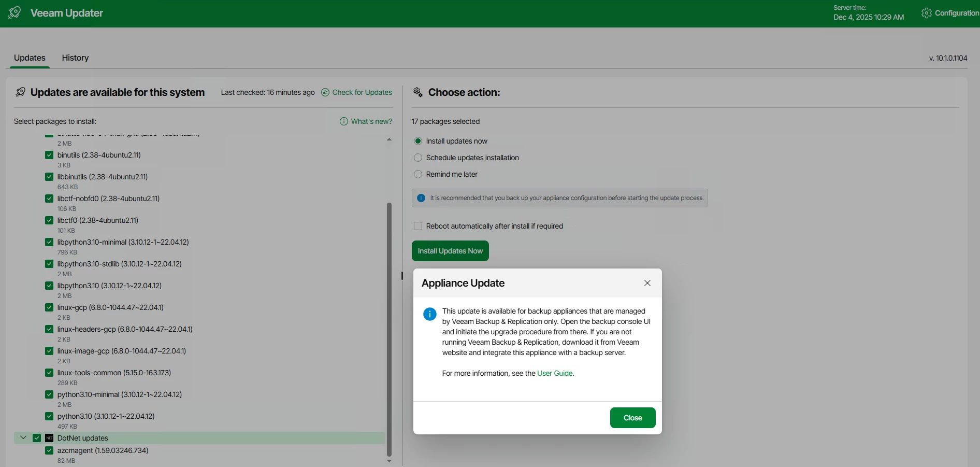The width and height of the screenshot is (980, 467).
Task: Uncheck the azcmagent package checkbox
Action: point(49,450)
